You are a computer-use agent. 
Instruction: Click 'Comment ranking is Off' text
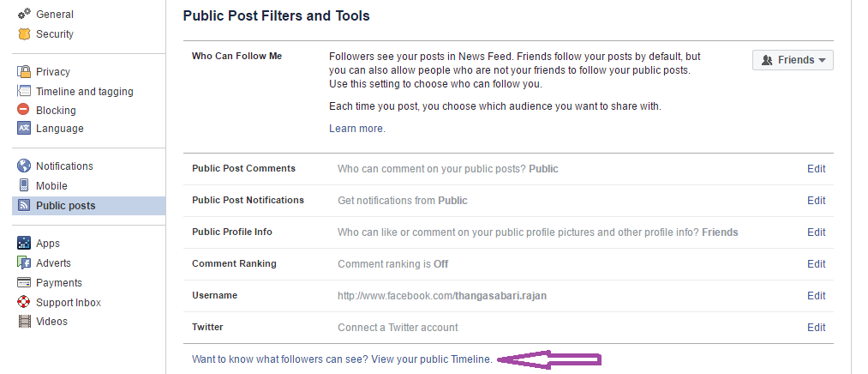coord(393,264)
